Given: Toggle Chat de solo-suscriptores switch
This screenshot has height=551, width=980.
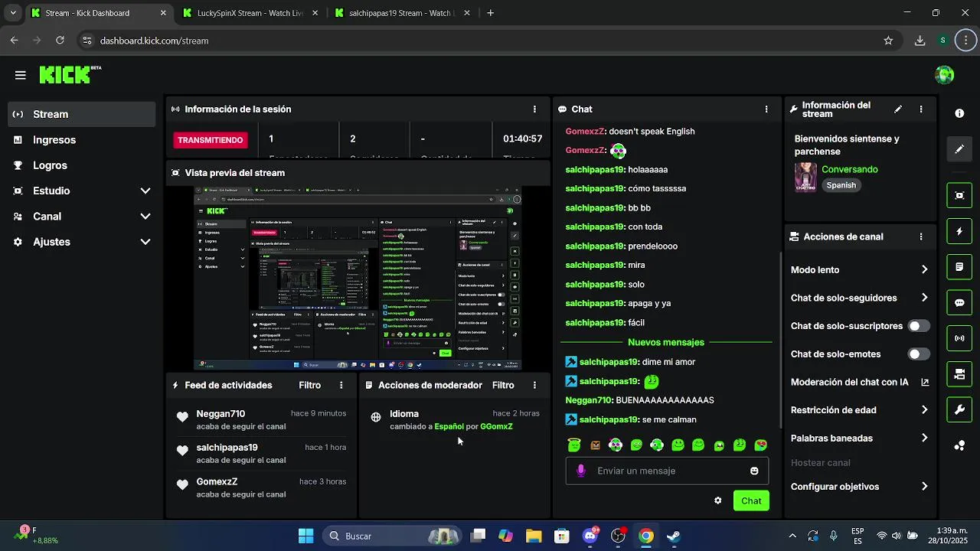Looking at the screenshot, I should click(919, 326).
